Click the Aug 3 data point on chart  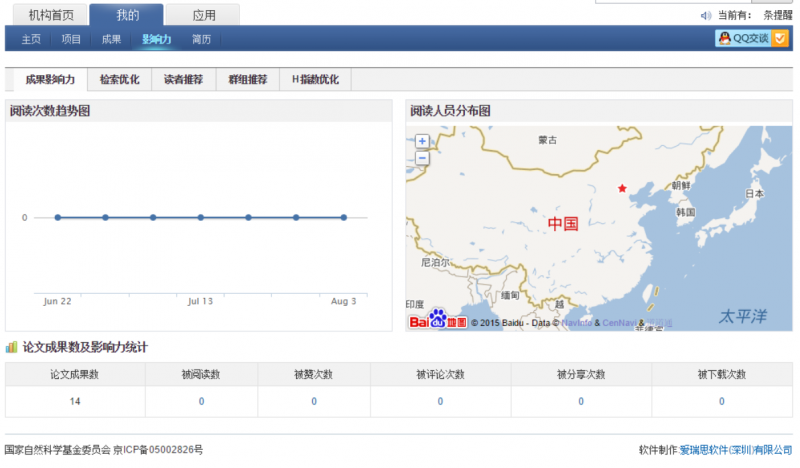tap(344, 217)
